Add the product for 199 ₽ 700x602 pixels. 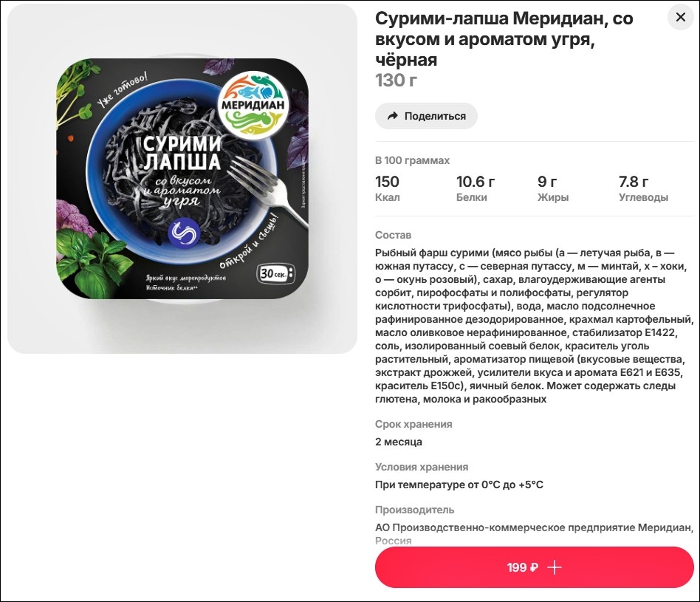click(535, 567)
